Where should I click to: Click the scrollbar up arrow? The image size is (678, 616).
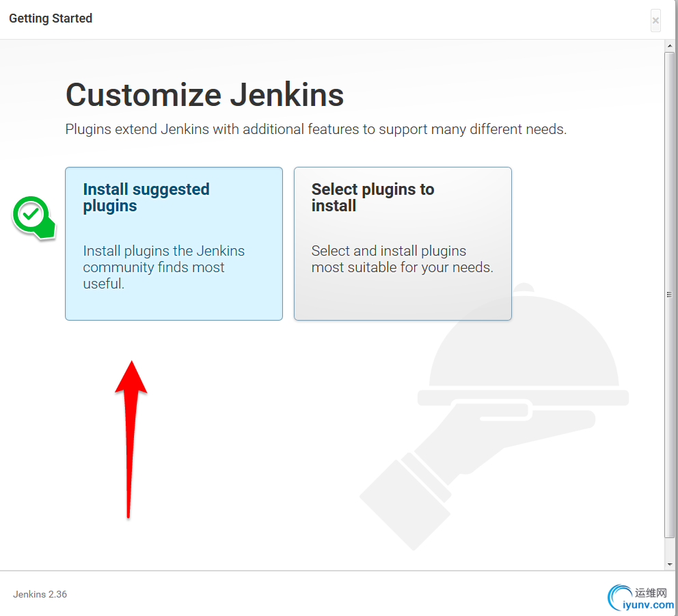669,45
